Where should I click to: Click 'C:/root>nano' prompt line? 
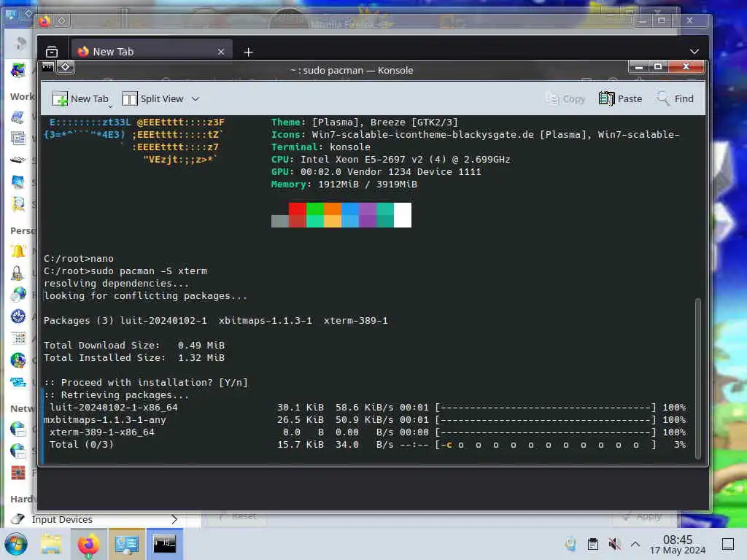[79, 259]
